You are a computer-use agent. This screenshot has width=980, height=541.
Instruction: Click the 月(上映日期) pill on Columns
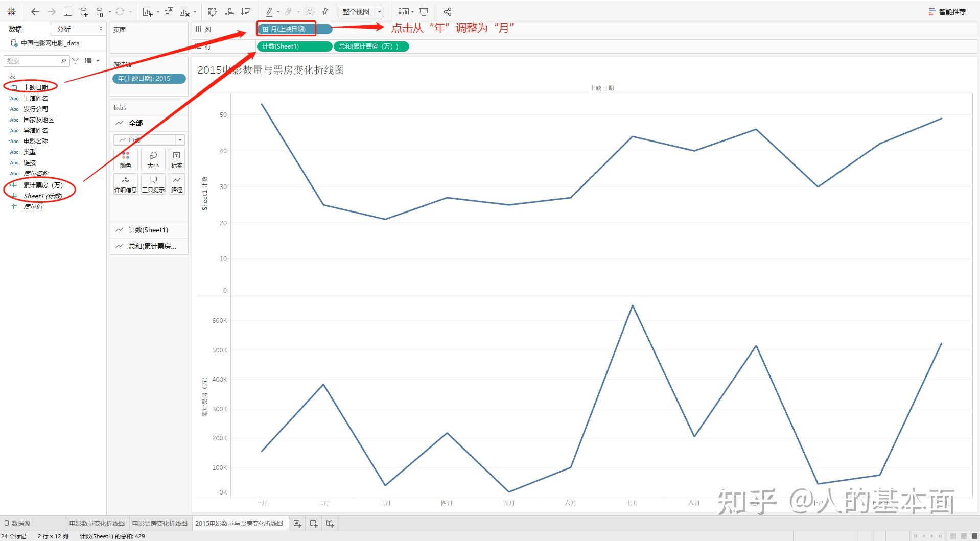coord(295,29)
